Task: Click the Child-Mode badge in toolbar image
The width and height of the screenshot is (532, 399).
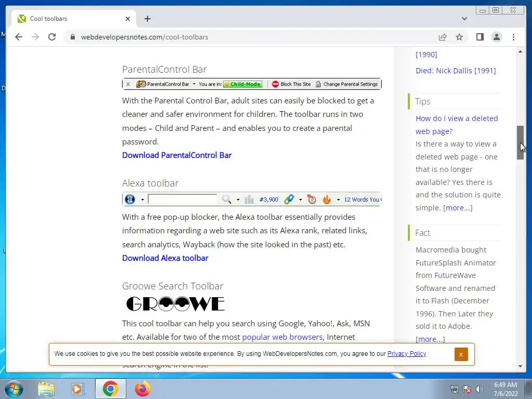Action: [x=243, y=84]
